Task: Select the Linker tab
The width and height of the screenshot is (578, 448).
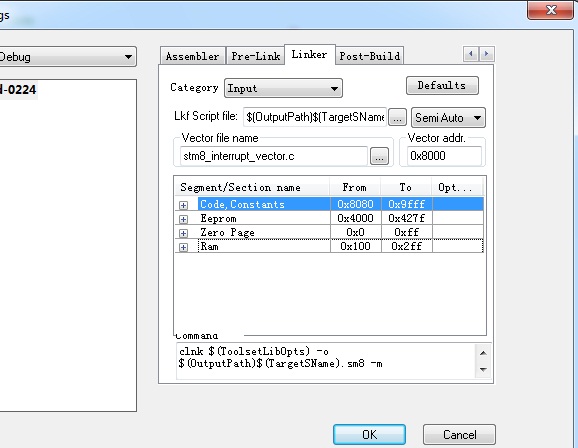Action: pos(309,55)
